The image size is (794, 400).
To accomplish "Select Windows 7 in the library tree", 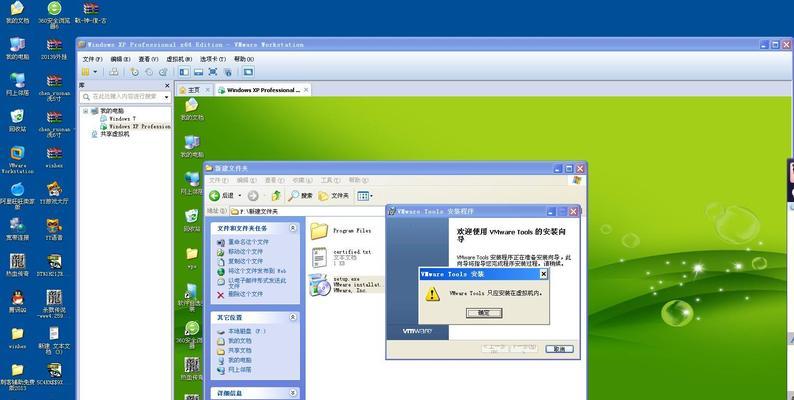I will tap(122, 118).
